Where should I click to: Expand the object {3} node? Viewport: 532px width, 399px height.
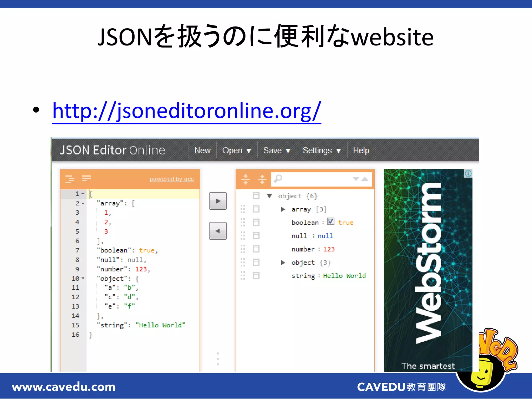tap(283, 262)
